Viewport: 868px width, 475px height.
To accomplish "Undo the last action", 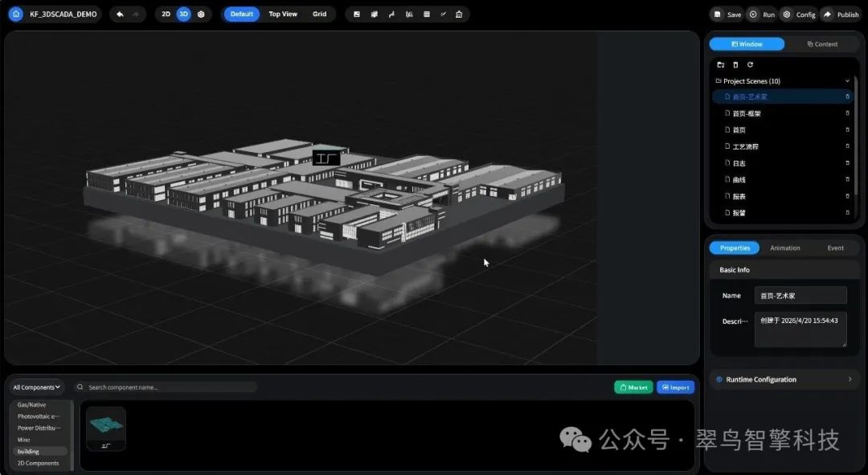I will tap(120, 14).
